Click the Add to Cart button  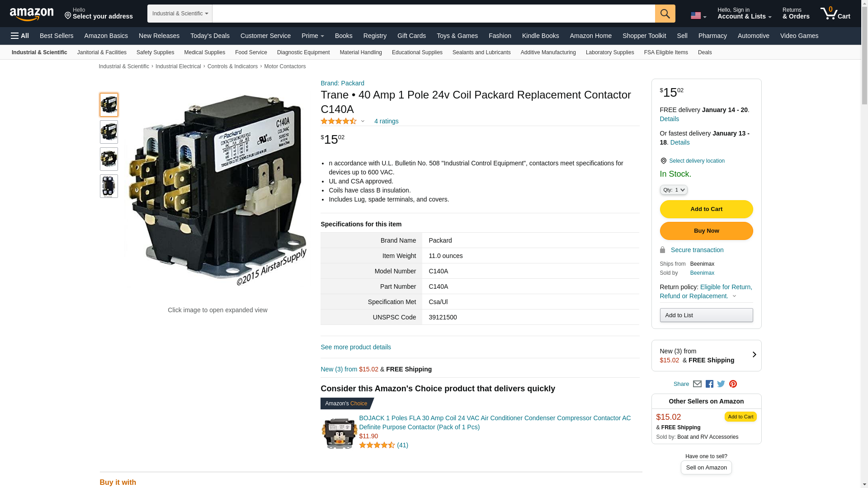point(706,209)
